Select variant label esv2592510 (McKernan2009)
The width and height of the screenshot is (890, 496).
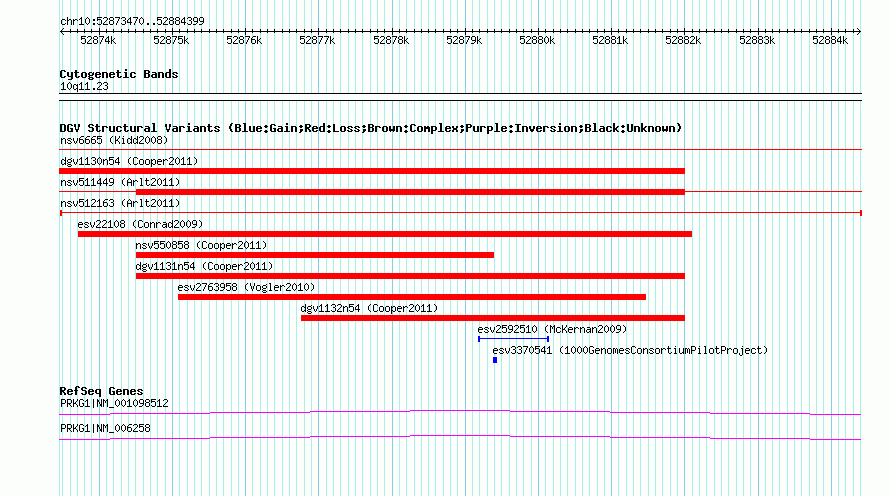(552, 329)
